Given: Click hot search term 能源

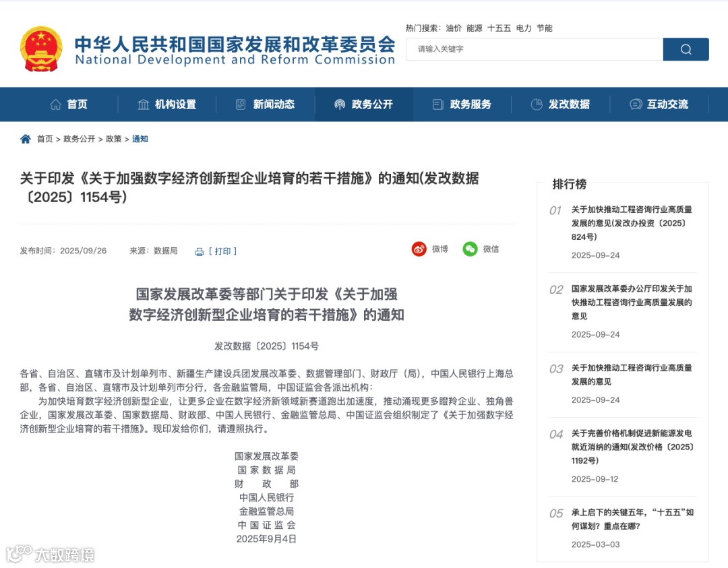Looking at the screenshot, I should [x=474, y=28].
